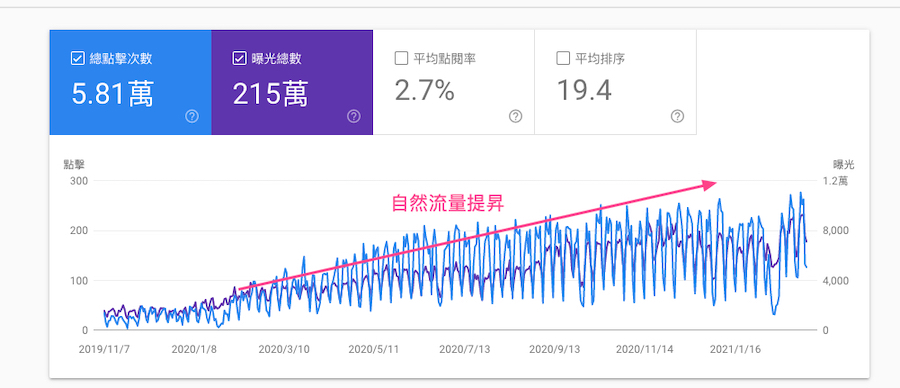This screenshot has height=388, width=900.
Task: Enable the 平均排序 checkbox
Action: 564,59
